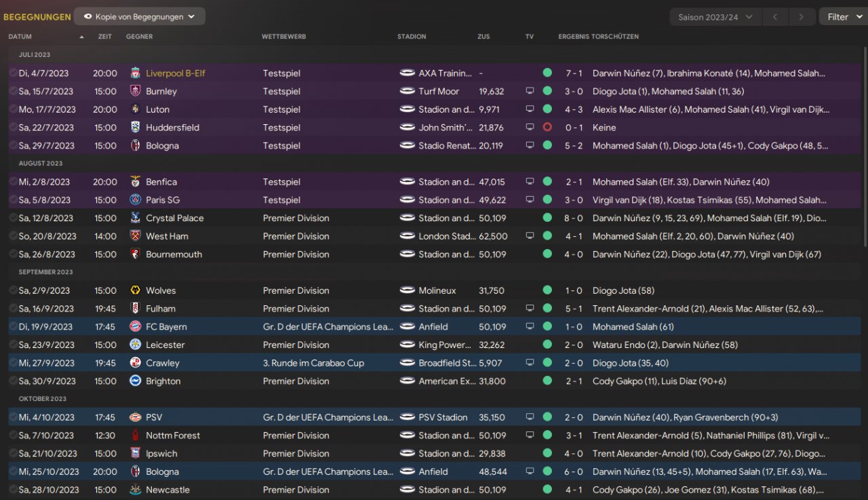Click the red loss indicator for Huddersfield
The image size is (868, 500).
tap(547, 128)
